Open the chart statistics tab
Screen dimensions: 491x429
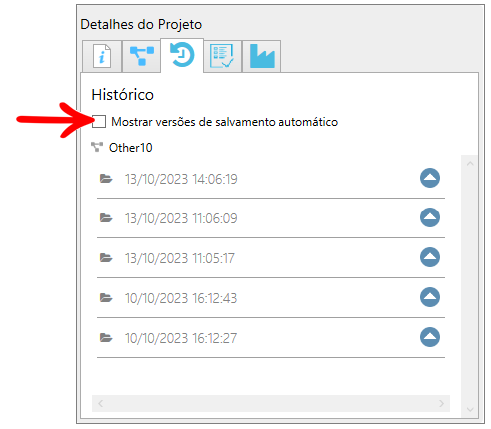[x=262, y=56]
